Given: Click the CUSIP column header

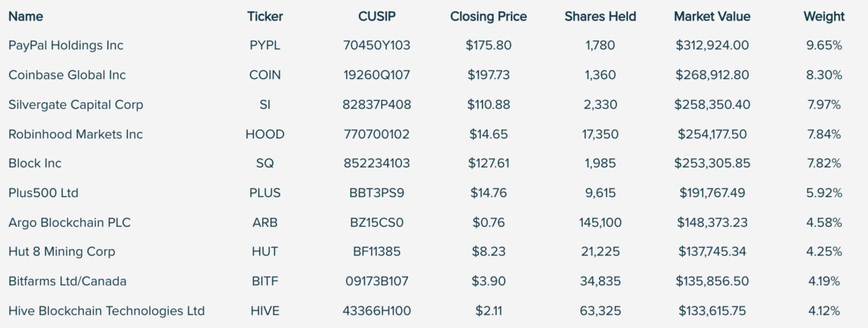Looking at the screenshot, I should (x=376, y=16).
